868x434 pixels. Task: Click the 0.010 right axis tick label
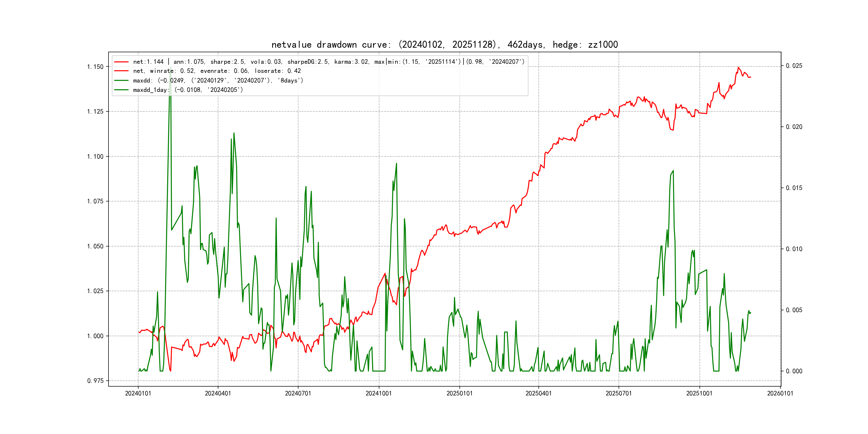pos(794,249)
